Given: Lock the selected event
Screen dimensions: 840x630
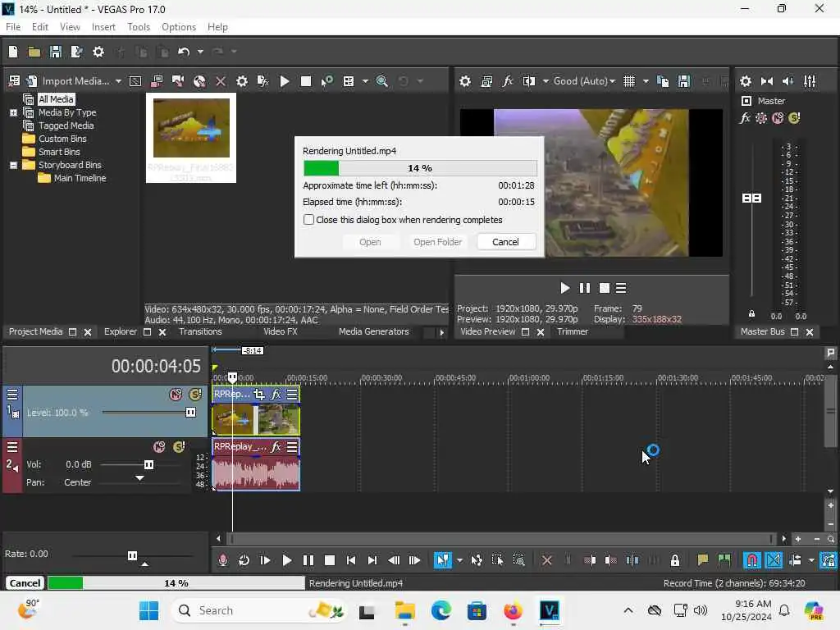Looking at the screenshot, I should pos(674,560).
